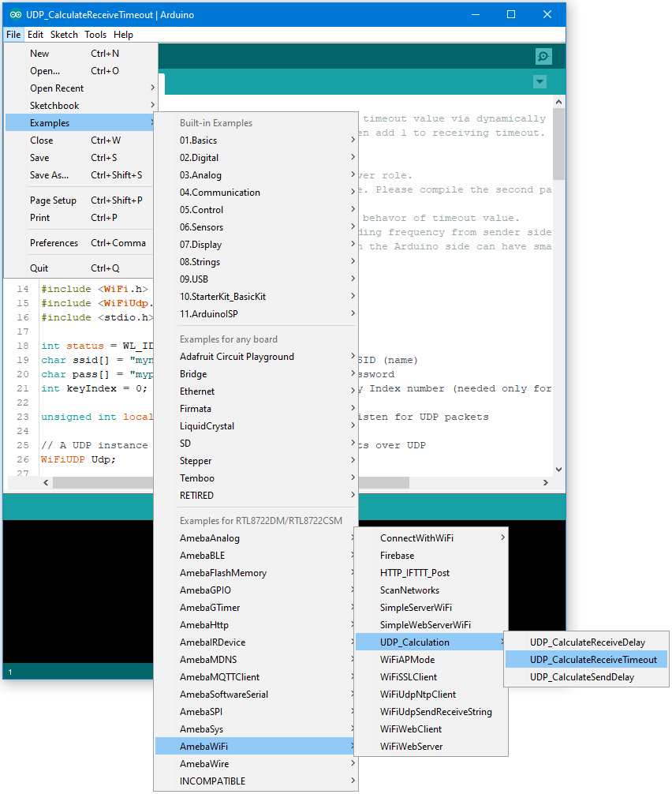The image size is (672, 794).
Task: Choose Print from the File menu
Action: click(x=80, y=218)
